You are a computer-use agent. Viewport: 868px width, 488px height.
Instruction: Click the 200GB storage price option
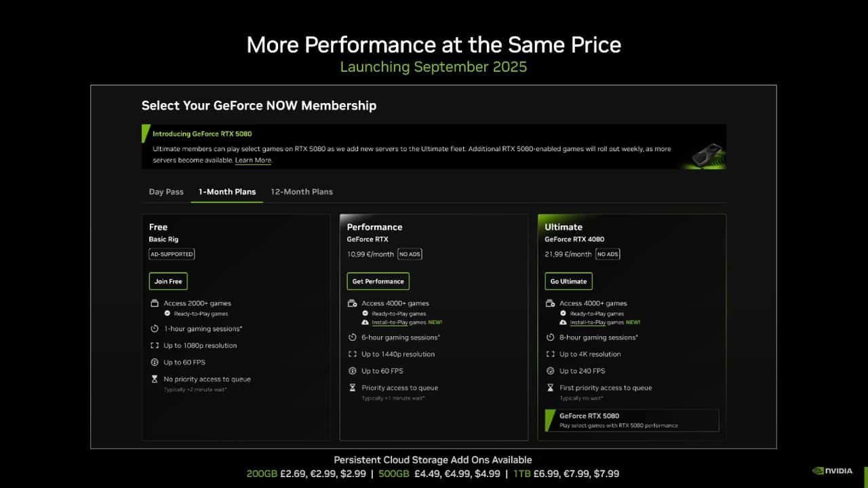pos(262,474)
